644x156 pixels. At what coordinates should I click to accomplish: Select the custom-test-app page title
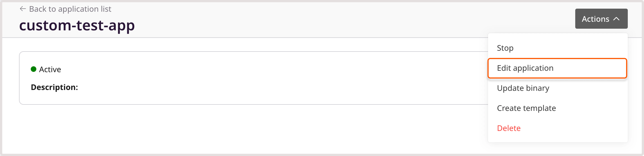[77, 25]
